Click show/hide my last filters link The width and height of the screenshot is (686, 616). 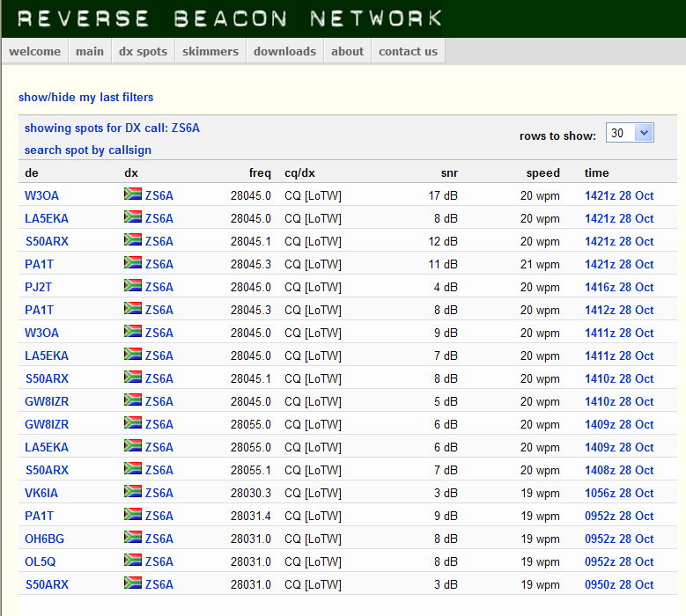click(x=85, y=97)
